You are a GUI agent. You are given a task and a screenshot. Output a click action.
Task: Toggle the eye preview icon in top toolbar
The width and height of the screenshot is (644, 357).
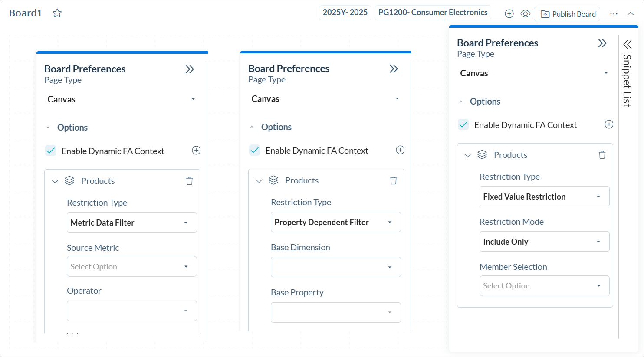click(x=525, y=14)
